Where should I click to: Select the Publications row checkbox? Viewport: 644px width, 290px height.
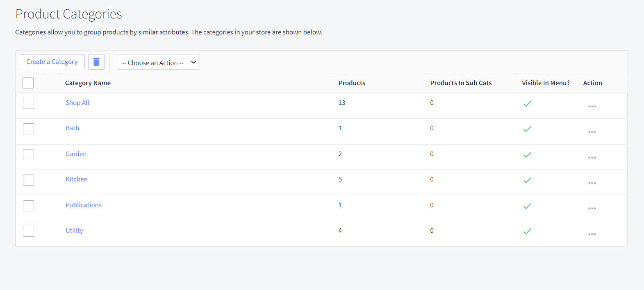29,206
